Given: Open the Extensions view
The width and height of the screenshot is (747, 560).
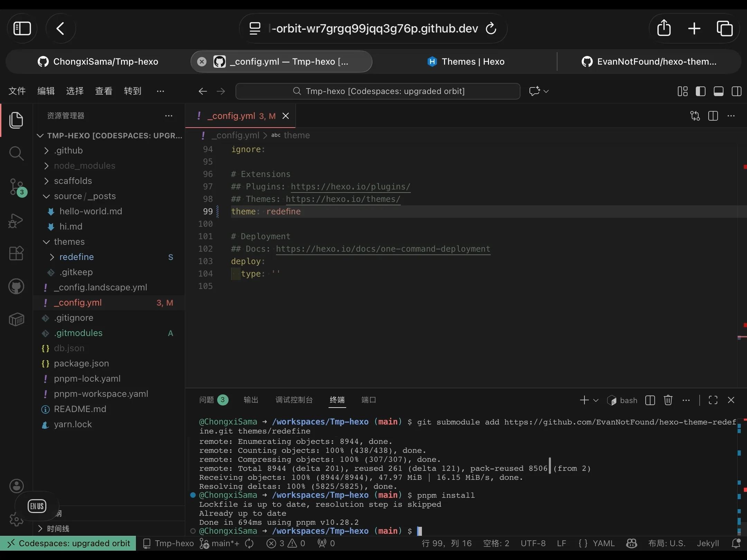Looking at the screenshot, I should point(16,253).
